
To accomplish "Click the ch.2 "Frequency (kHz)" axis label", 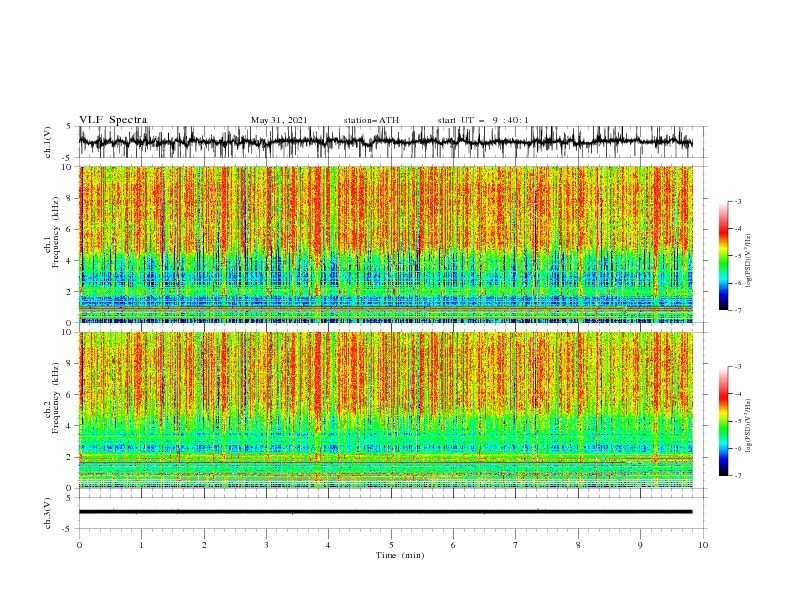I will [56, 397].
